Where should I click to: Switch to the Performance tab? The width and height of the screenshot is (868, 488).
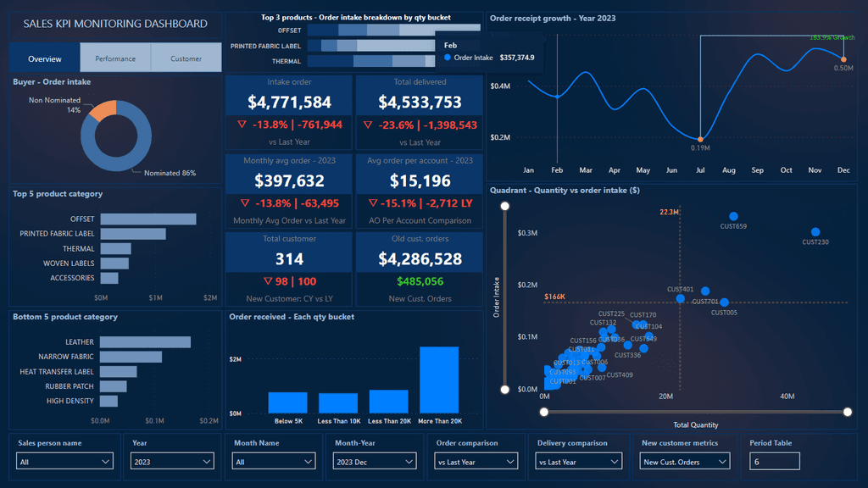coord(114,58)
